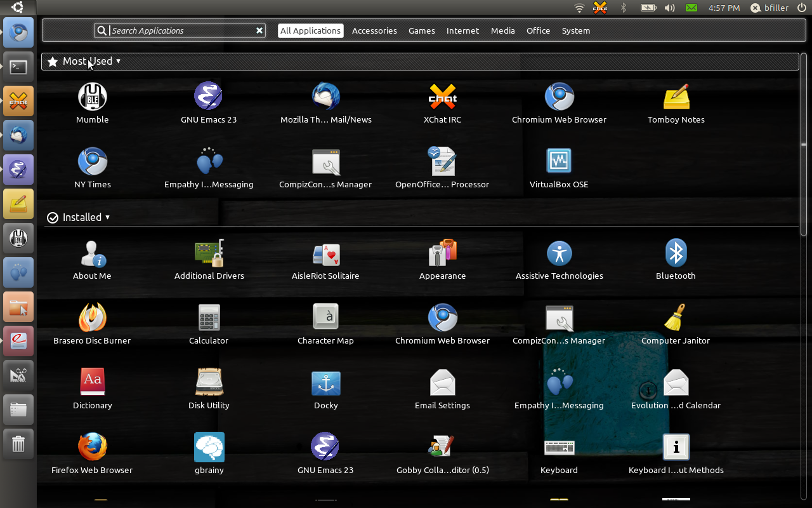
Task: Open XChat IRC from Most Used
Action: pos(442,97)
